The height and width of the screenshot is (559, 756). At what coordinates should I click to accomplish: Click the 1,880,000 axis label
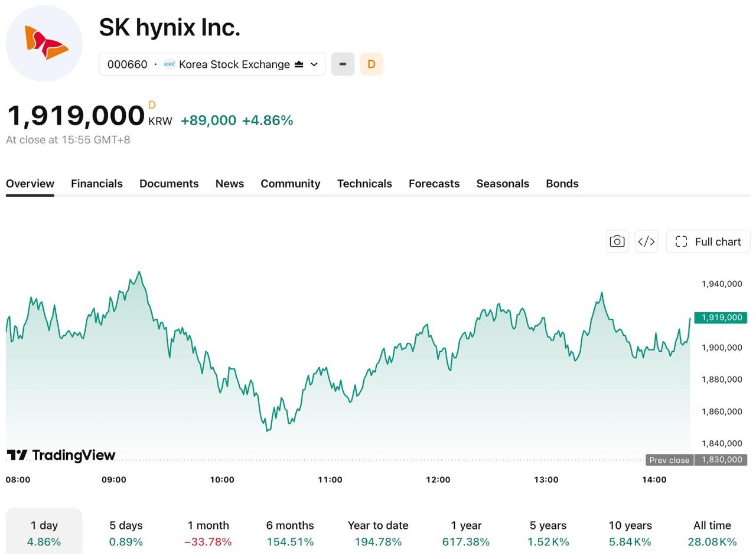[x=722, y=380]
